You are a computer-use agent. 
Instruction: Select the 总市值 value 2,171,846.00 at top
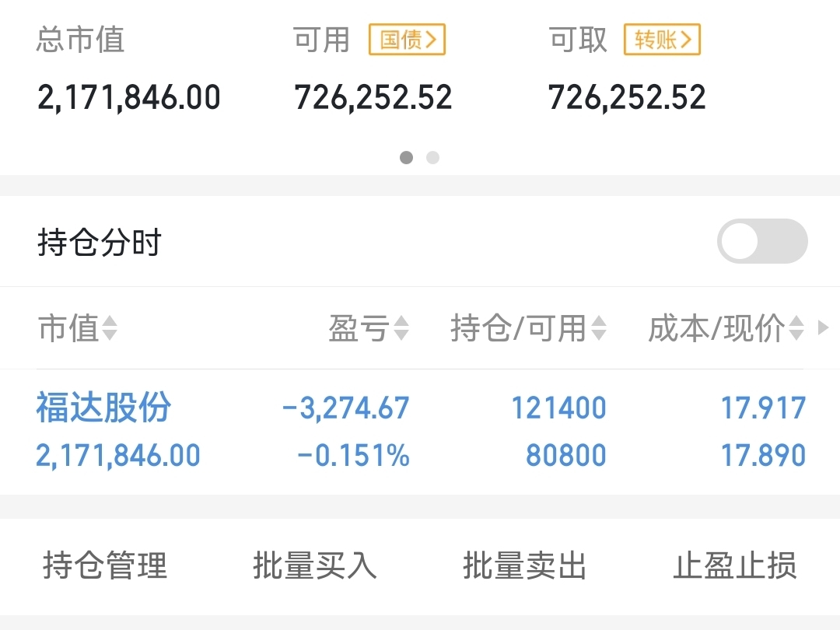[x=129, y=97]
